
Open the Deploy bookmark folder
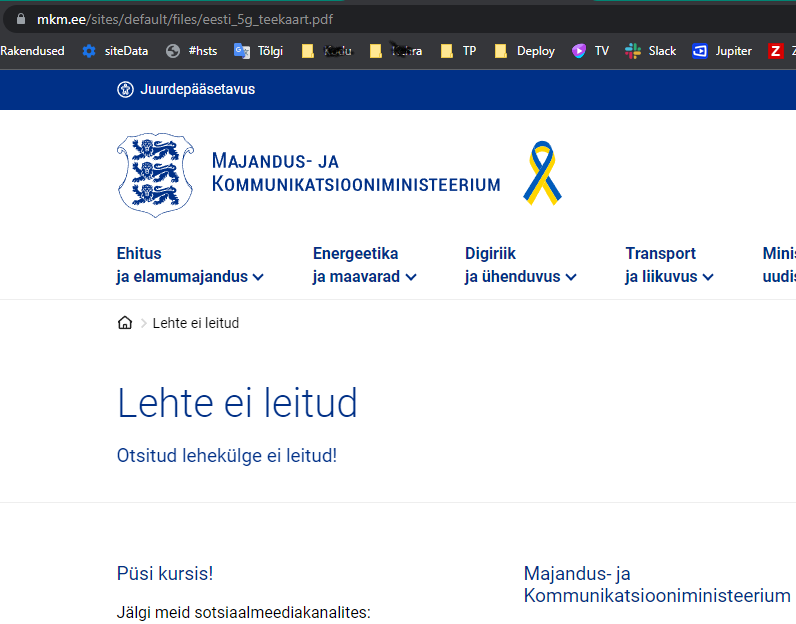[x=524, y=51]
